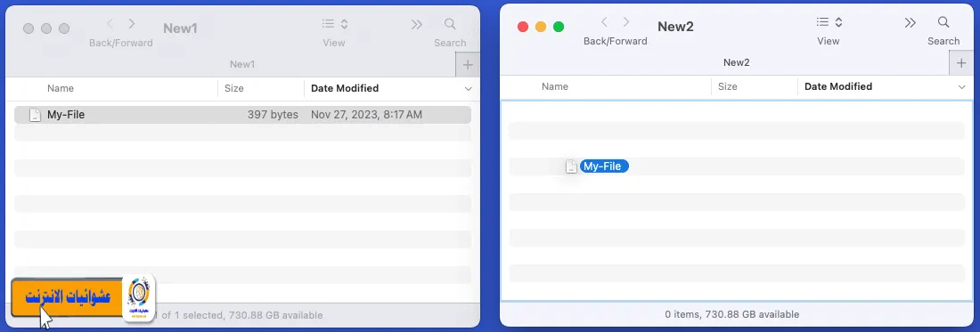Open Search in the New1 window

coord(450,24)
